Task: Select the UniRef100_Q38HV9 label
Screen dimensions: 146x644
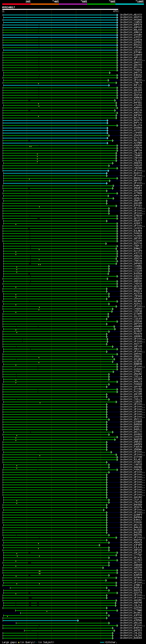Action: [131, 55]
